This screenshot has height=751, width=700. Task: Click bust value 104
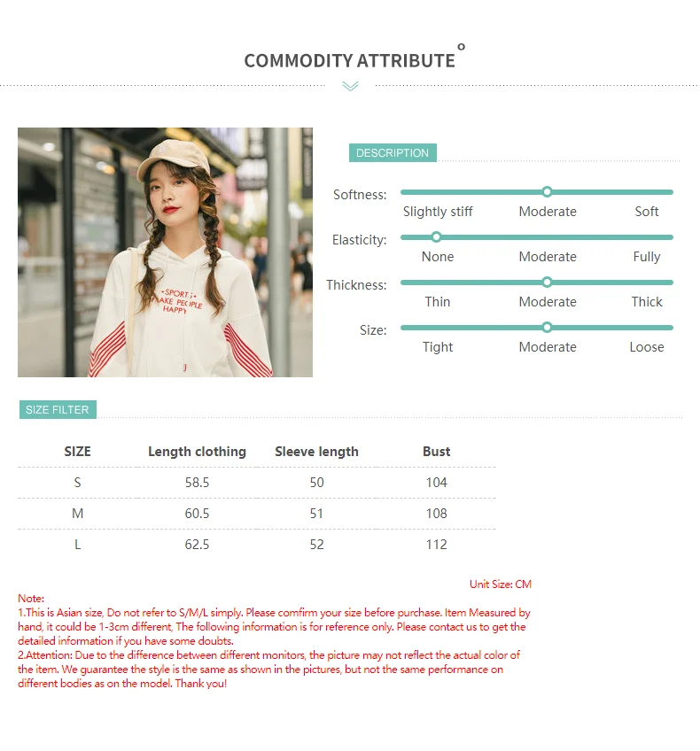point(437,483)
